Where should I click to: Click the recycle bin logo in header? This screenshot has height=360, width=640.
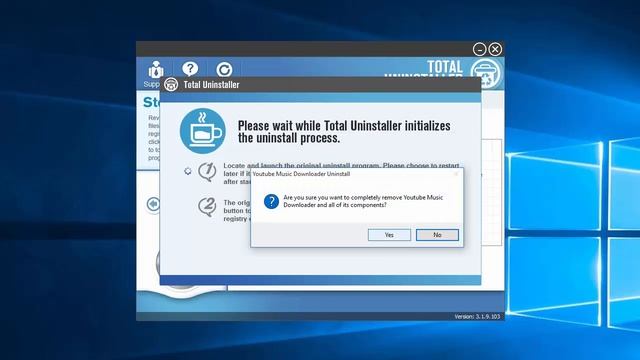click(x=486, y=73)
